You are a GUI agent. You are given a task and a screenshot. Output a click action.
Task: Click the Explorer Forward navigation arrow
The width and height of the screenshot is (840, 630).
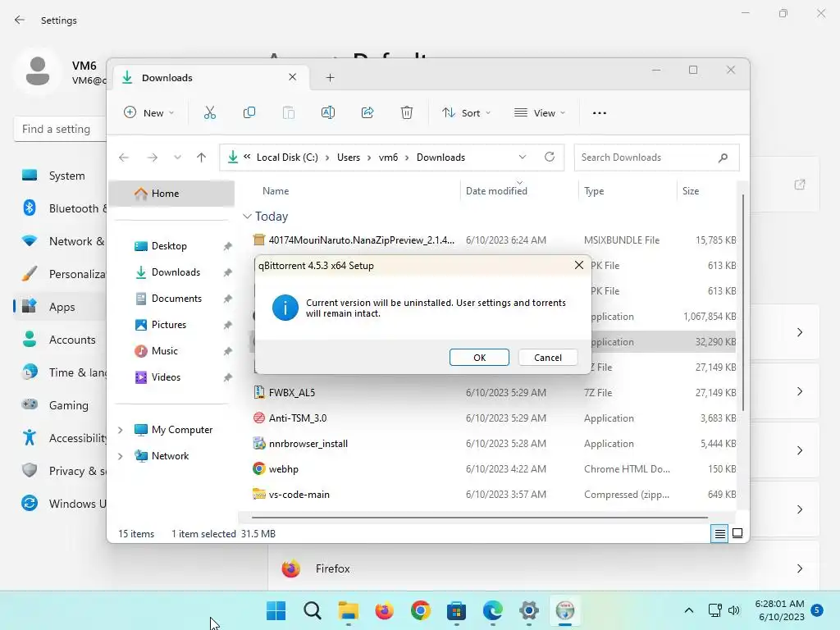click(152, 157)
